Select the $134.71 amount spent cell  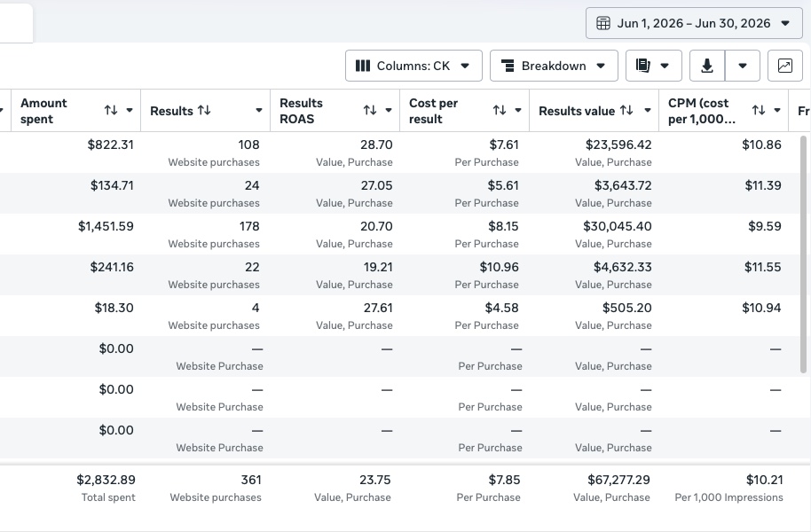pyautogui.click(x=112, y=185)
